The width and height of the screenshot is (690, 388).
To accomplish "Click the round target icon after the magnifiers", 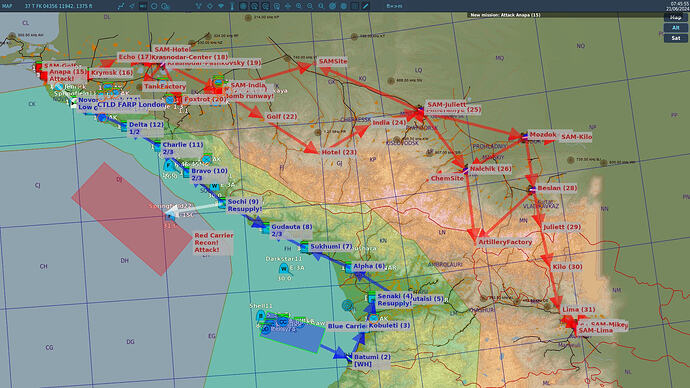I will [x=332, y=6].
